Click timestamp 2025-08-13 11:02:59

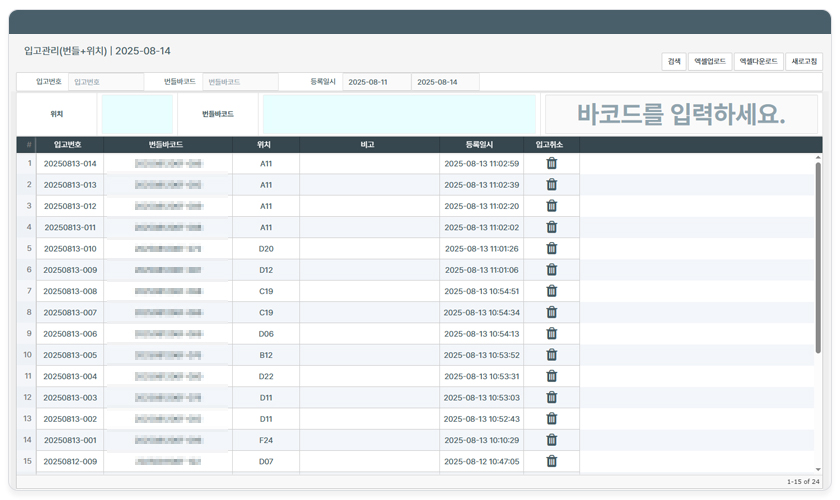[x=482, y=163]
